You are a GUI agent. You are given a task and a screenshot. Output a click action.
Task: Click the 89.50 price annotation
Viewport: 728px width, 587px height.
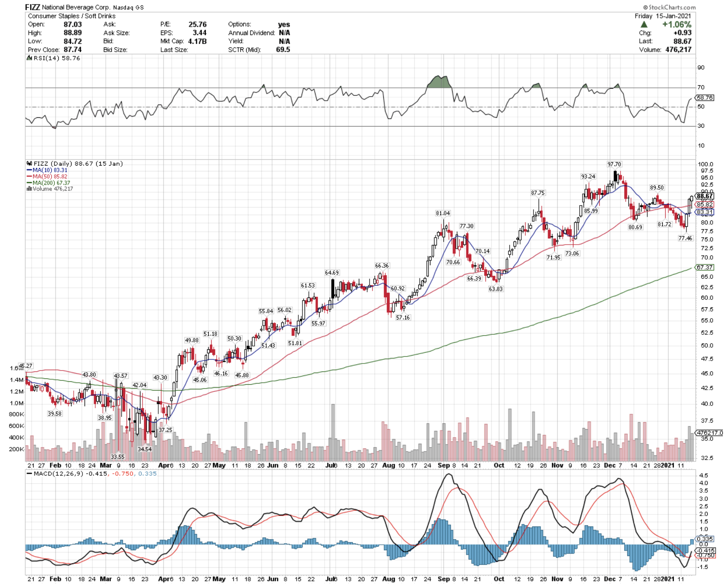657,187
